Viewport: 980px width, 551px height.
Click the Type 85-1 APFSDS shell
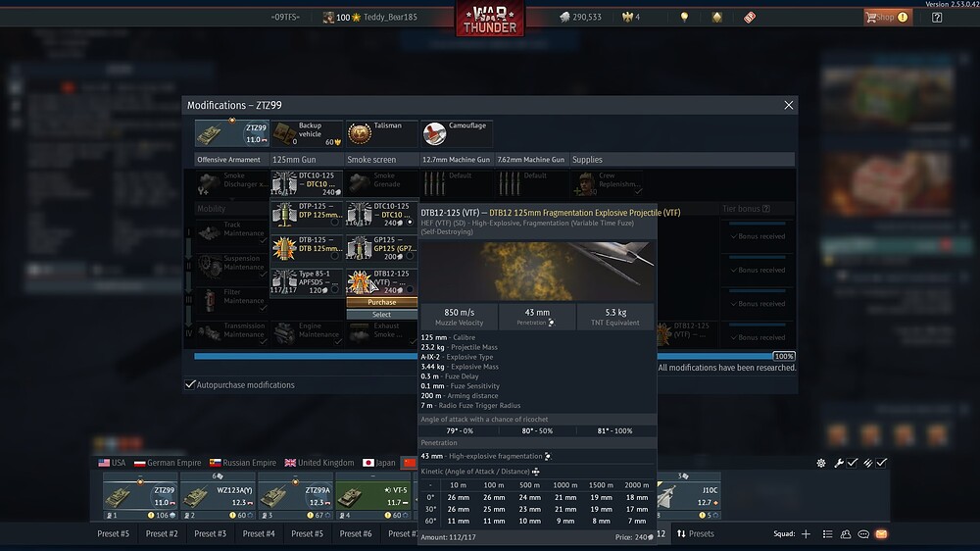306,282
